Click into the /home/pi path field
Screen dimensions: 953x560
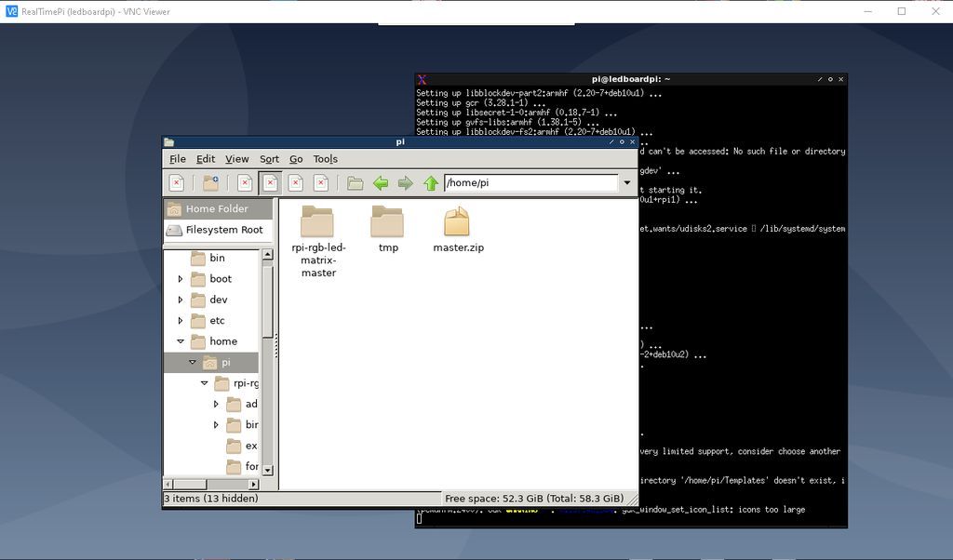tap(530, 183)
